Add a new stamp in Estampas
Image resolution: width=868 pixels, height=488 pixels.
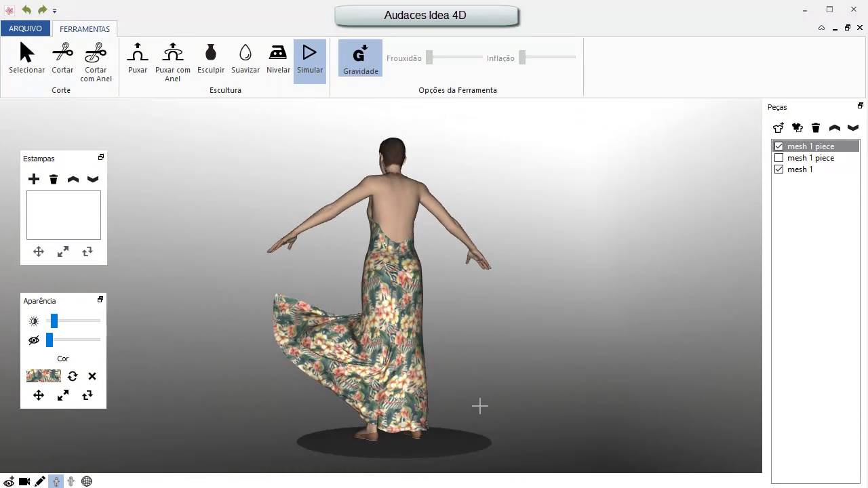(x=34, y=179)
